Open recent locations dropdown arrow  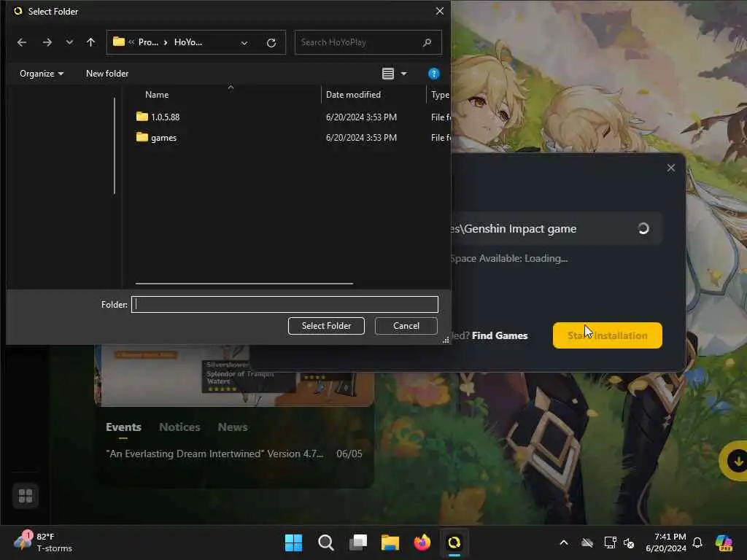click(69, 42)
